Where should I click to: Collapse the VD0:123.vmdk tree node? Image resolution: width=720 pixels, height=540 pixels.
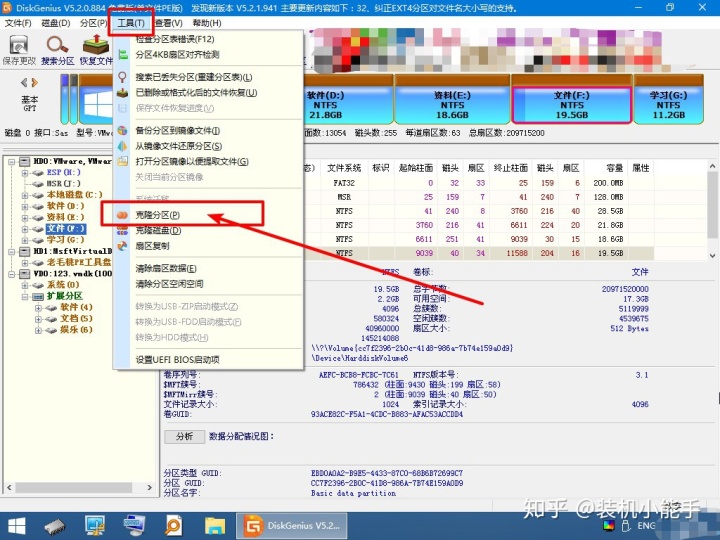click(11, 274)
